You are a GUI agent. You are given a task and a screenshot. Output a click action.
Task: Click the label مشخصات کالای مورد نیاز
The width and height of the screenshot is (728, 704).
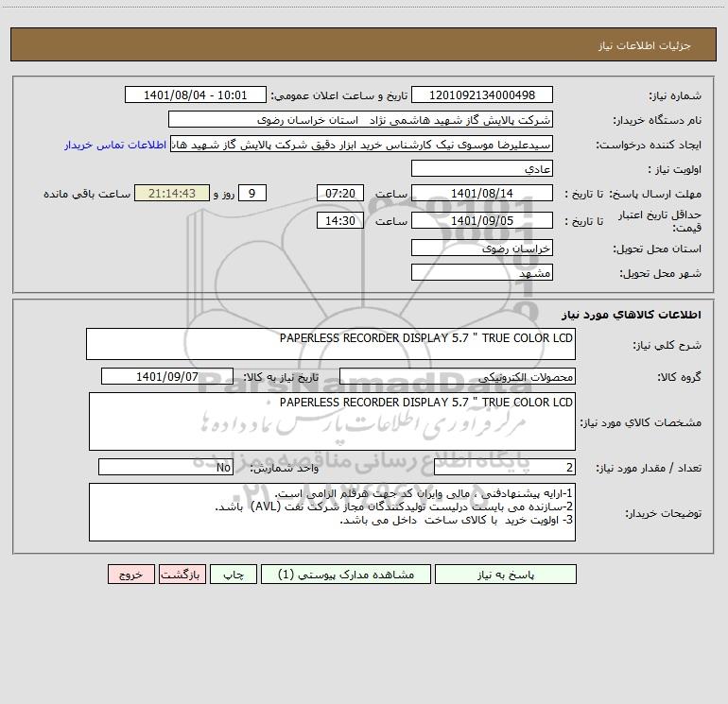click(641, 422)
